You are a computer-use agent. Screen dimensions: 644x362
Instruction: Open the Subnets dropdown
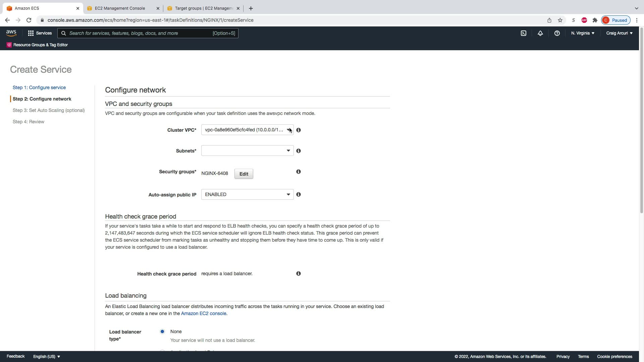pos(247,151)
